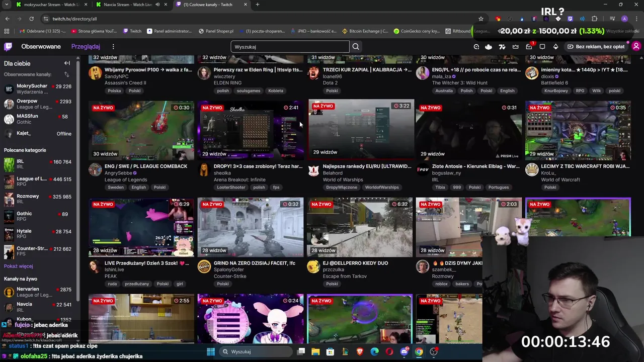The height and width of the screenshot is (362, 644).
Task: Open the KroLu_ channel name link
Action: pyautogui.click(x=548, y=173)
